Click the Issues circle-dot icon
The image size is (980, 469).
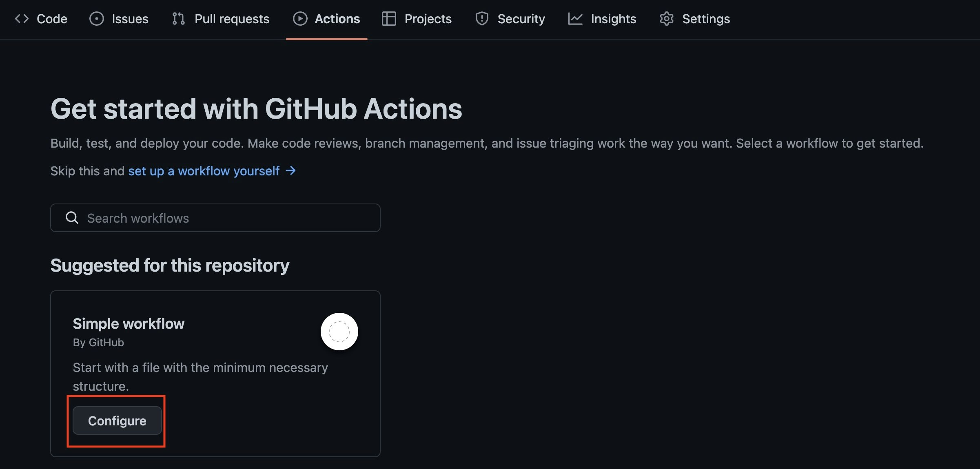pyautogui.click(x=97, y=19)
